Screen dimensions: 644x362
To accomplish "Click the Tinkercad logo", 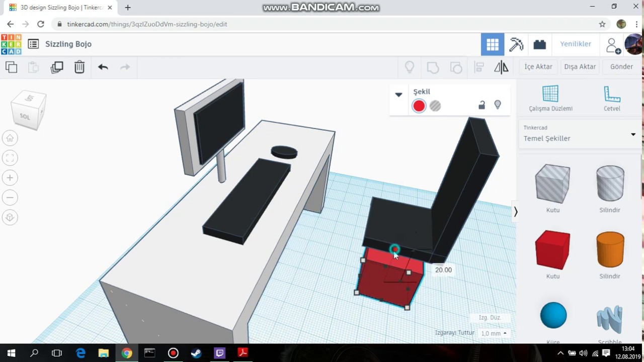I will [11, 44].
